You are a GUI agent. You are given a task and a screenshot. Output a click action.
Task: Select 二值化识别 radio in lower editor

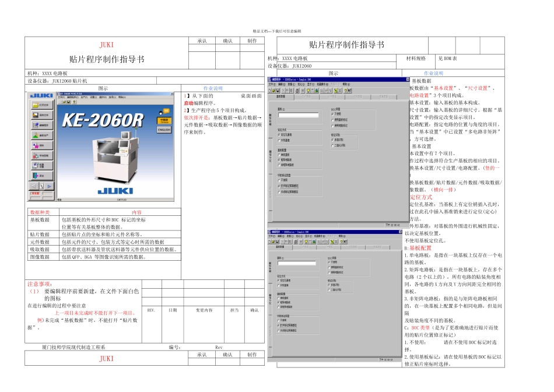(335, 290)
